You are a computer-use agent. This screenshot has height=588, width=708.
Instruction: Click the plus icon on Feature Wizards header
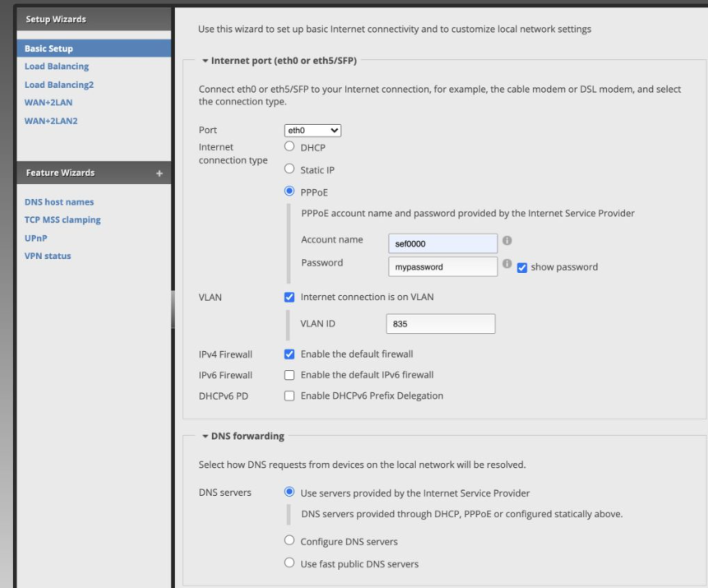160,174
